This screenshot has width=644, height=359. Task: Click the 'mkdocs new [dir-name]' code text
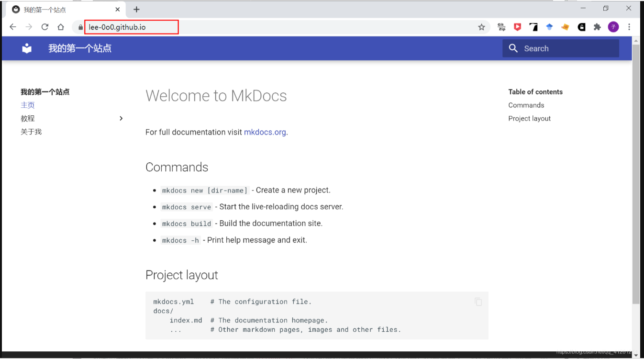(205, 191)
